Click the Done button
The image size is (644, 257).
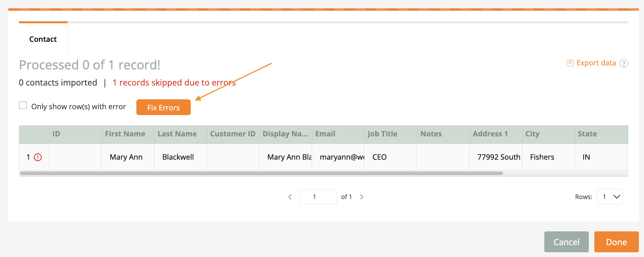tap(616, 242)
